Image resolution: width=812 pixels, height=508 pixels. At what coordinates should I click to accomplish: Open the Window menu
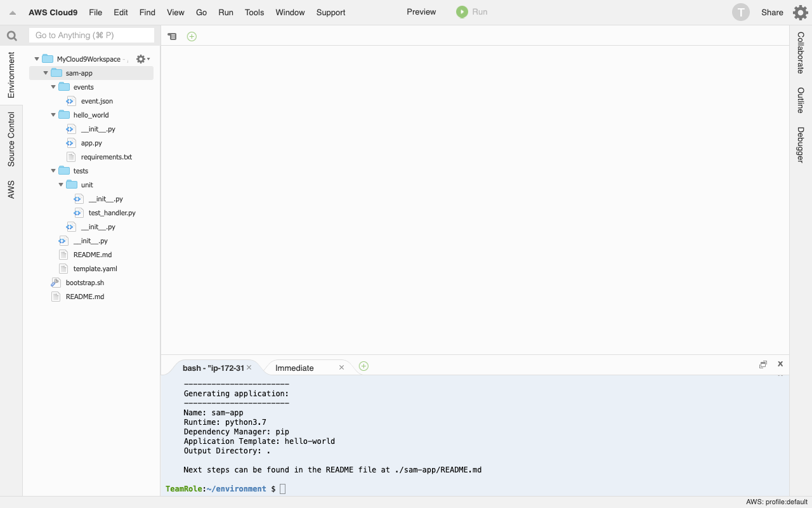(290, 12)
